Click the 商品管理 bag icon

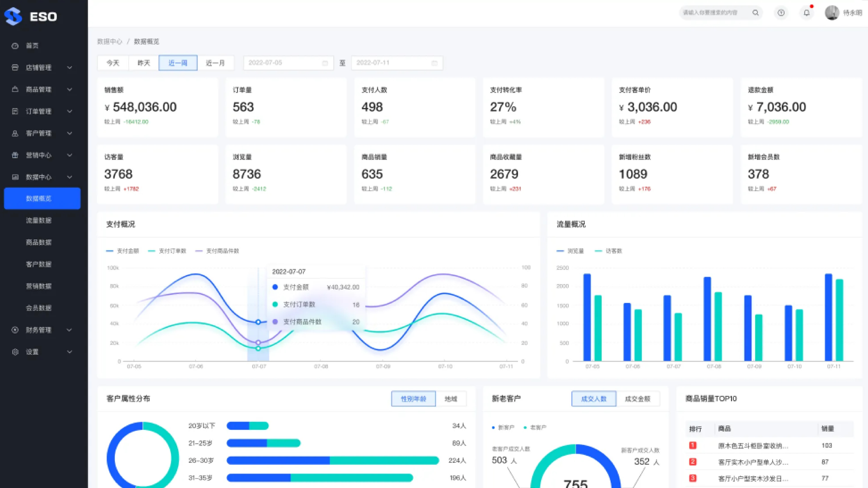(x=15, y=90)
